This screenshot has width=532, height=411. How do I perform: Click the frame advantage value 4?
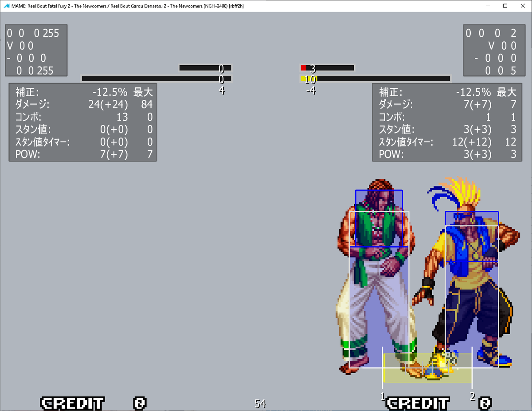pyautogui.click(x=222, y=91)
